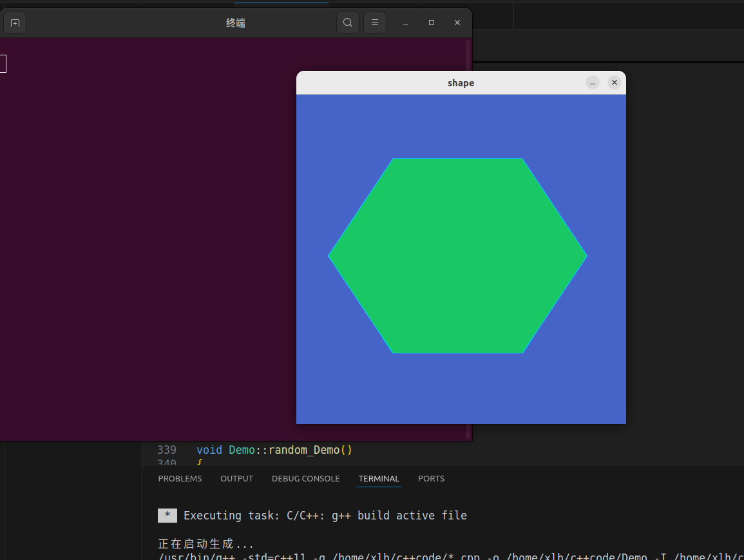Maximize the terminal window
The image size is (744, 560).
pos(432,23)
